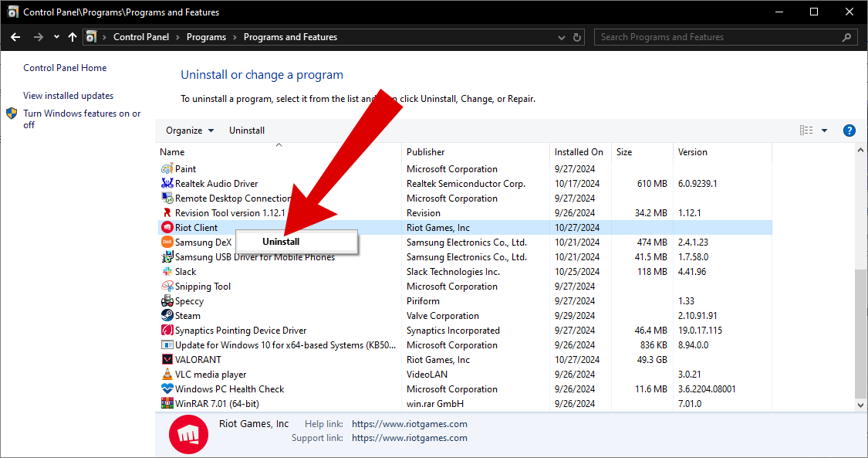Viewport: 868px width, 458px height.
Task: Click the Realtek Audio Driver icon
Action: click(x=167, y=183)
